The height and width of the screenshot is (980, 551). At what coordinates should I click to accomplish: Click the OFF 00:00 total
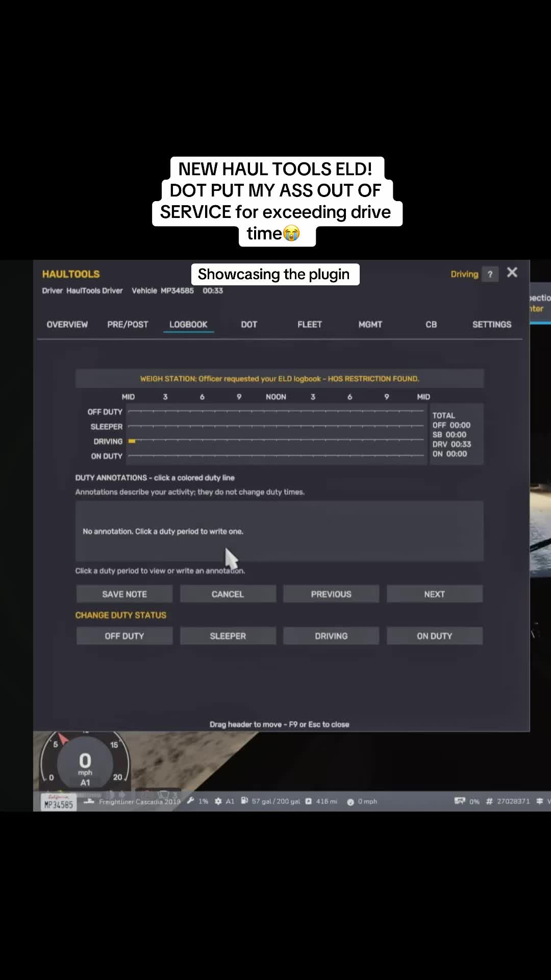click(452, 425)
